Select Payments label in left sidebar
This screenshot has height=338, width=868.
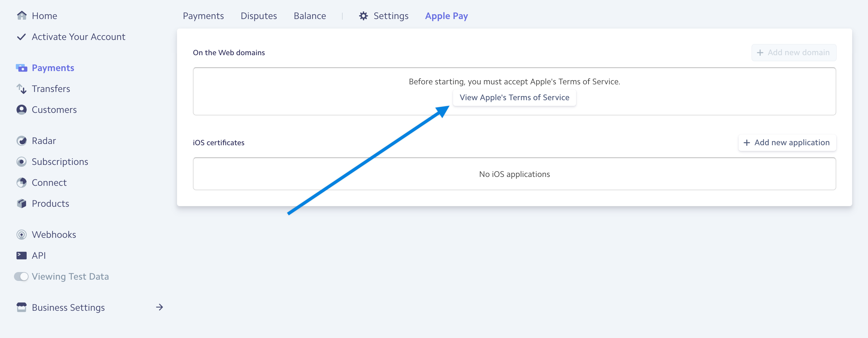point(53,68)
